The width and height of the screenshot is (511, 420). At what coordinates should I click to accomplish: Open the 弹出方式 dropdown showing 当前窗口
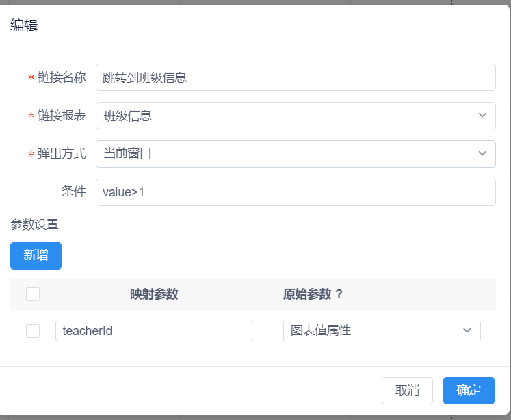pos(296,154)
